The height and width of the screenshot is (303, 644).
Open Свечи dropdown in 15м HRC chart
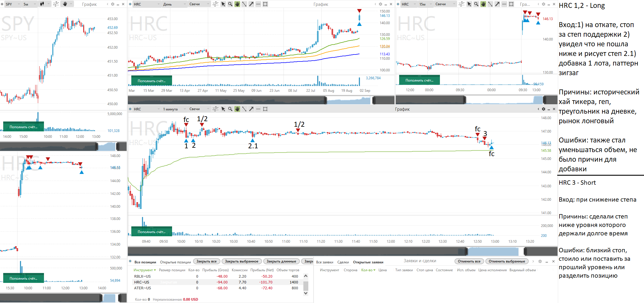tap(445, 4)
